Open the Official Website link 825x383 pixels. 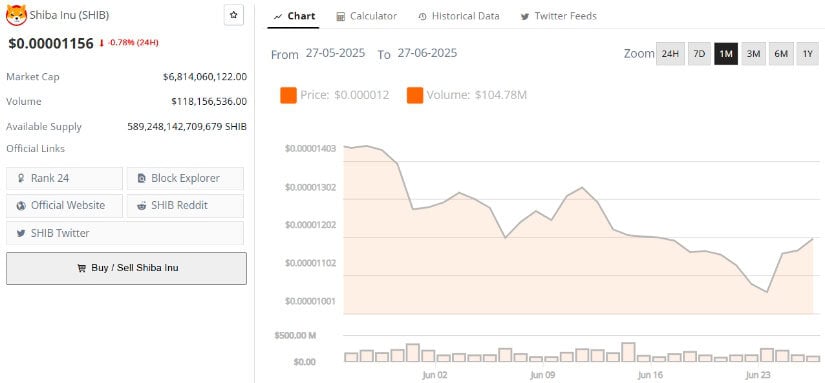(64, 206)
